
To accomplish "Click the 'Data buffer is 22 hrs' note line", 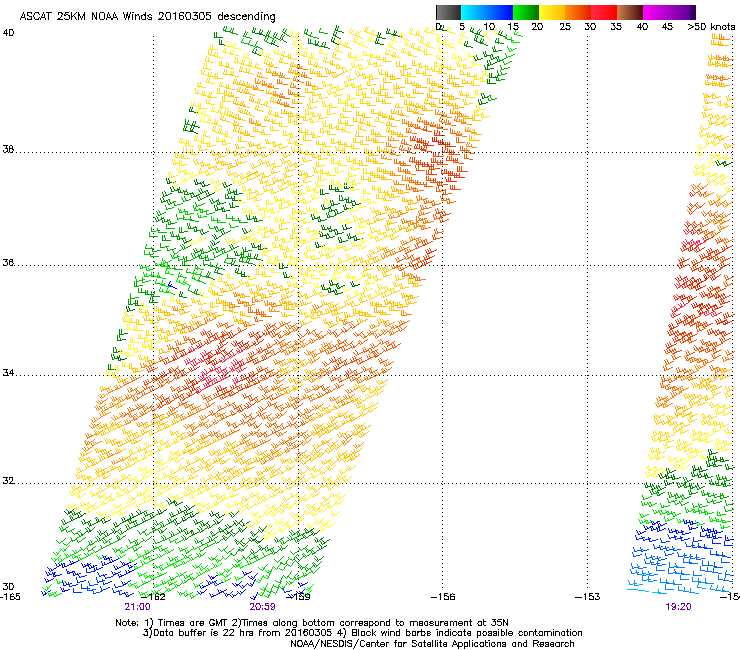I will 362,633.
